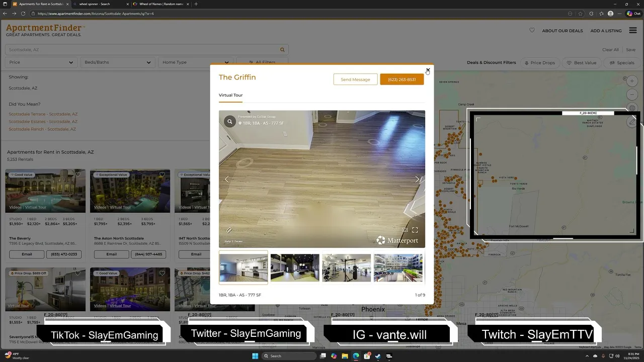Click the taskbar Search box

290,356
